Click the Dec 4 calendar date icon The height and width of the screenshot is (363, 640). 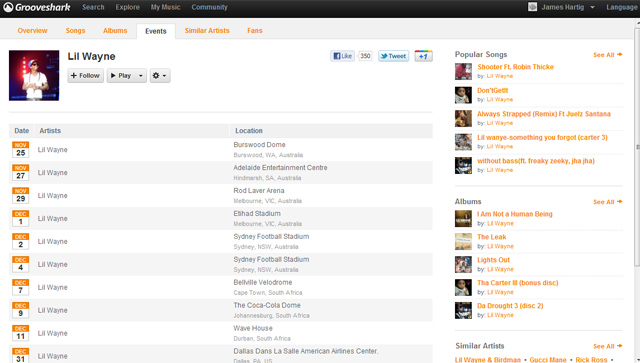click(20, 264)
